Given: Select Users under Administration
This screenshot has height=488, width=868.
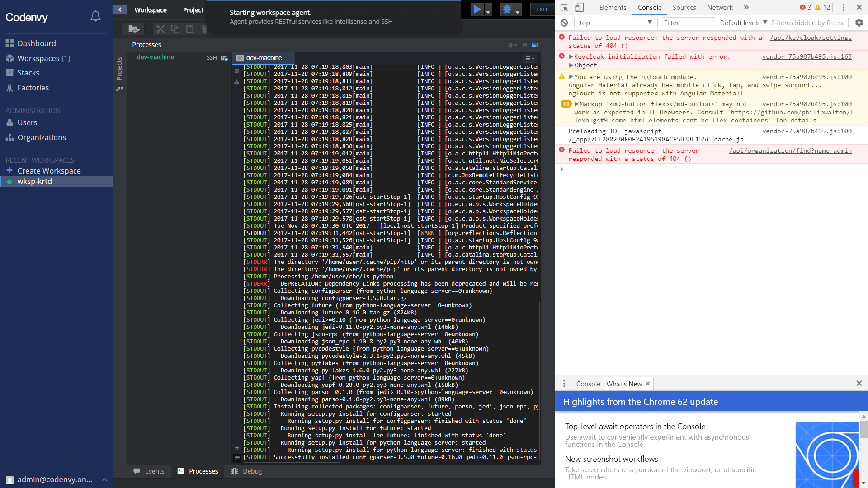Looking at the screenshot, I should coord(28,122).
